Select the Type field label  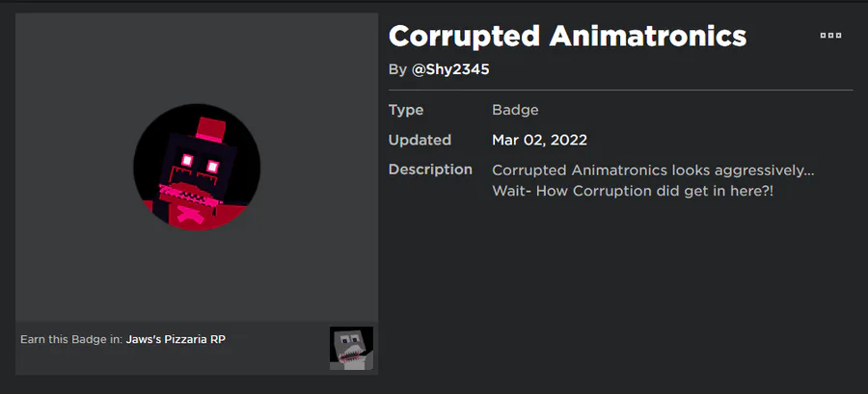coord(405,110)
